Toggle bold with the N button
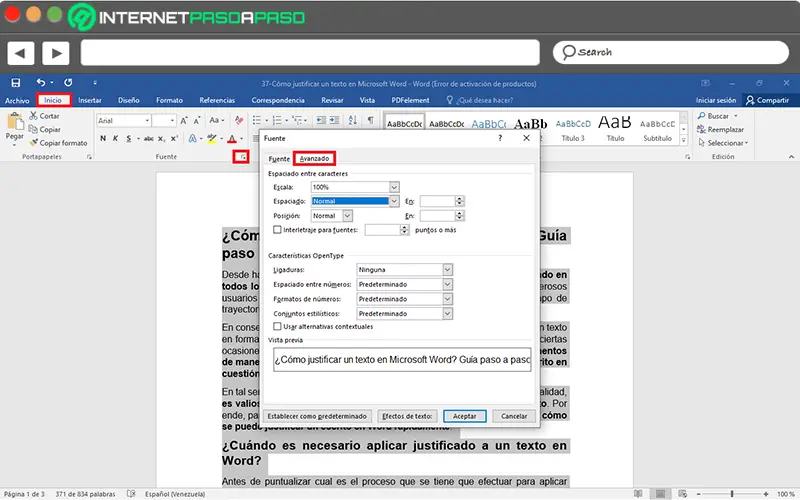This screenshot has height=500, width=800. click(x=103, y=138)
